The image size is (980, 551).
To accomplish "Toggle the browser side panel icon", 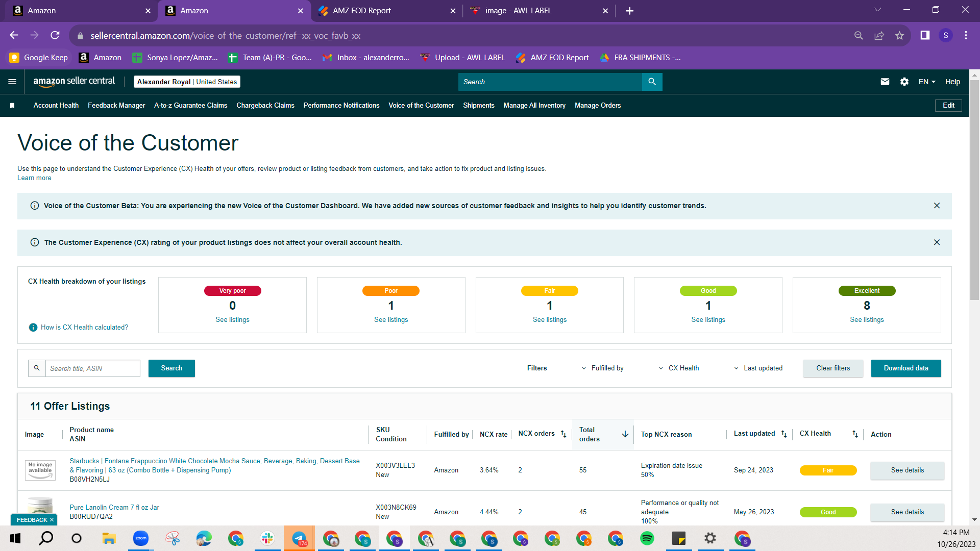I will coord(925,35).
